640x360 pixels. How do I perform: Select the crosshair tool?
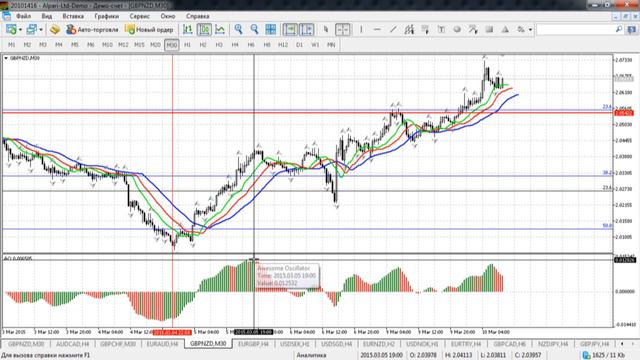(342, 29)
